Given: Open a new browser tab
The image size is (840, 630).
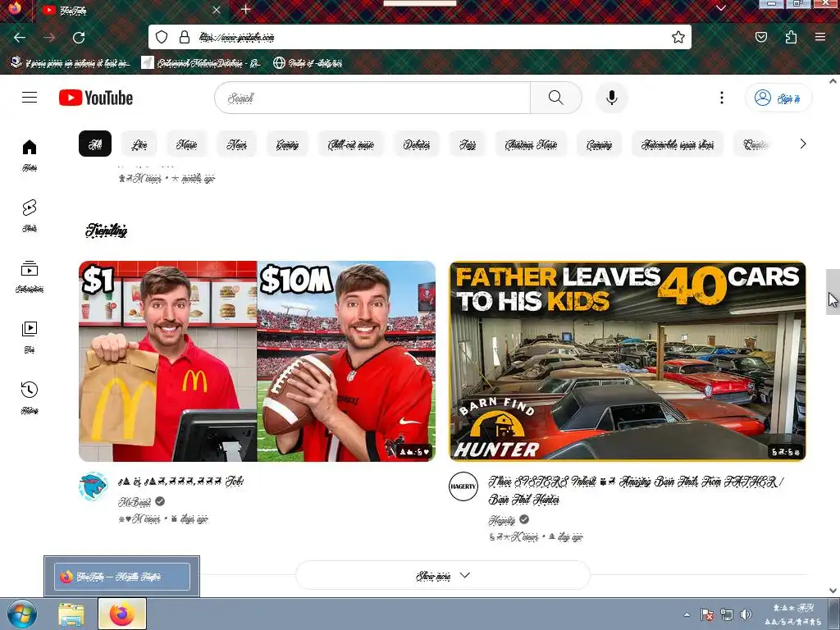Looking at the screenshot, I should click(x=245, y=10).
